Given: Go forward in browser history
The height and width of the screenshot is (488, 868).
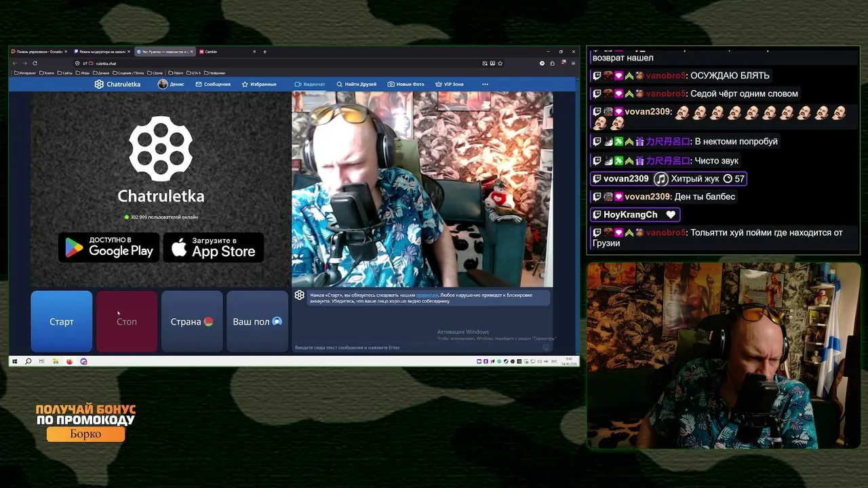Looking at the screenshot, I should click(24, 63).
